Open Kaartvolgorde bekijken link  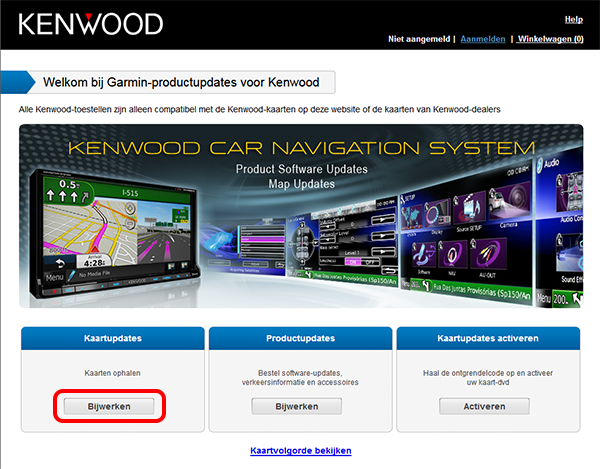301,451
